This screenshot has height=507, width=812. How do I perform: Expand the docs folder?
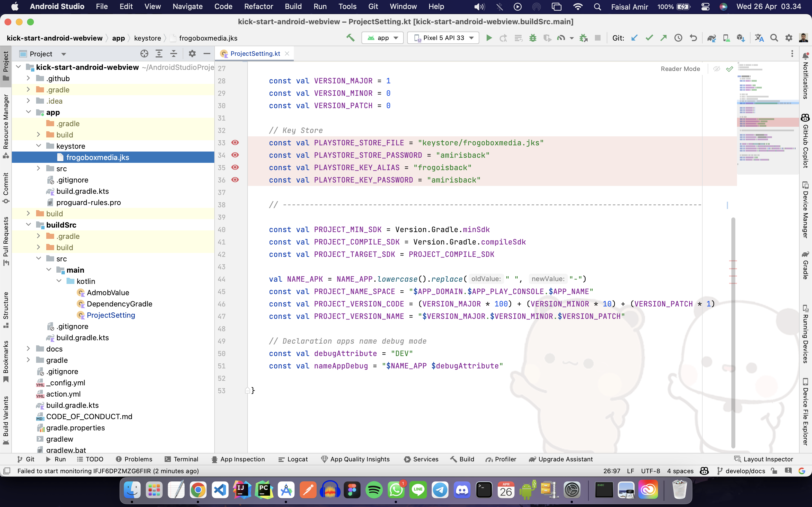(28, 349)
